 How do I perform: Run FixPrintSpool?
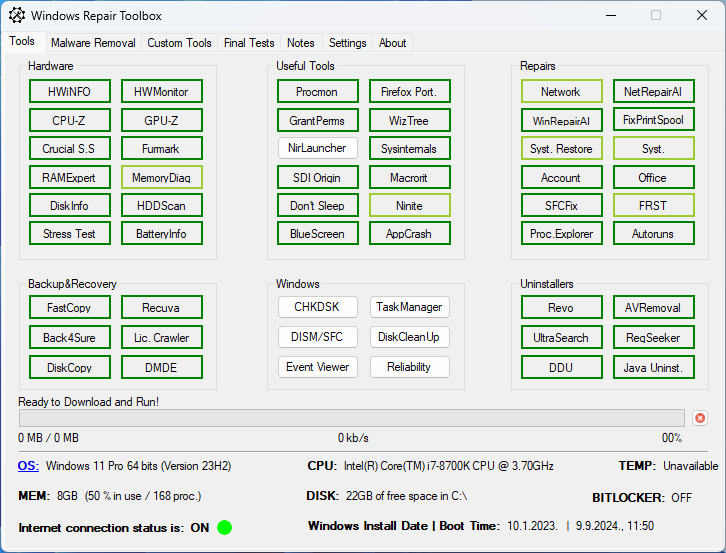[x=654, y=119]
